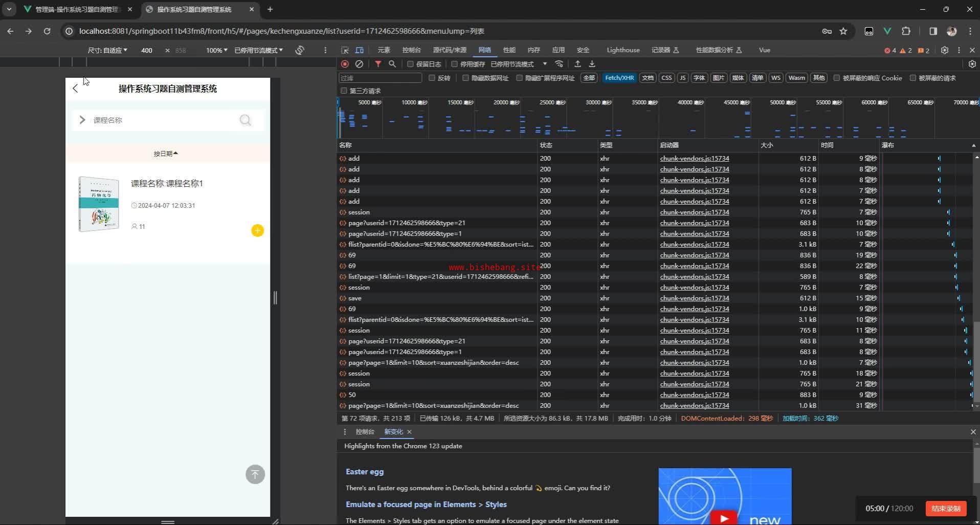This screenshot has width=980, height=525.
Task: Open DevTools settings gear
Action: 944,50
